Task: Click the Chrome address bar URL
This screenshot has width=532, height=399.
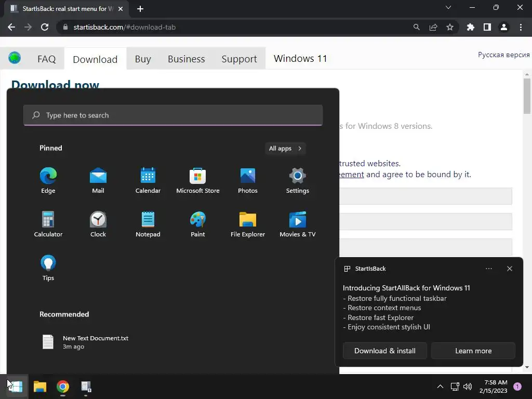Action: (125, 27)
